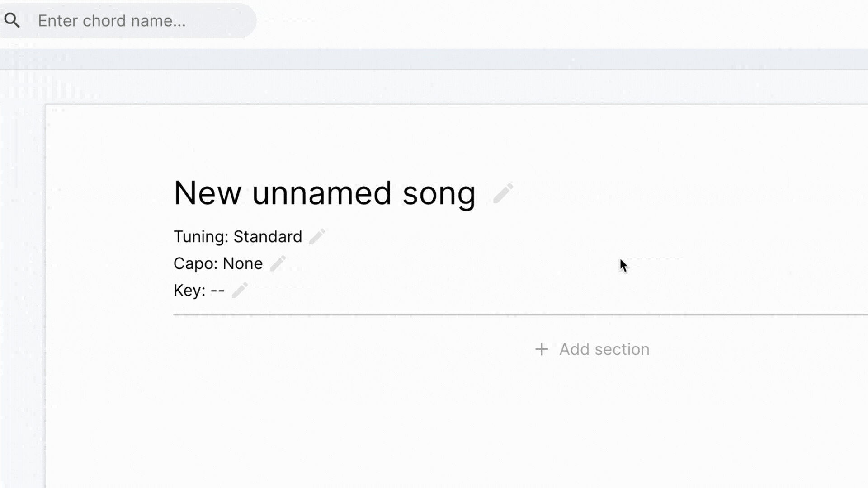Select the Standard tuning value
Viewport: 868px width, 488px height.
[x=268, y=237]
